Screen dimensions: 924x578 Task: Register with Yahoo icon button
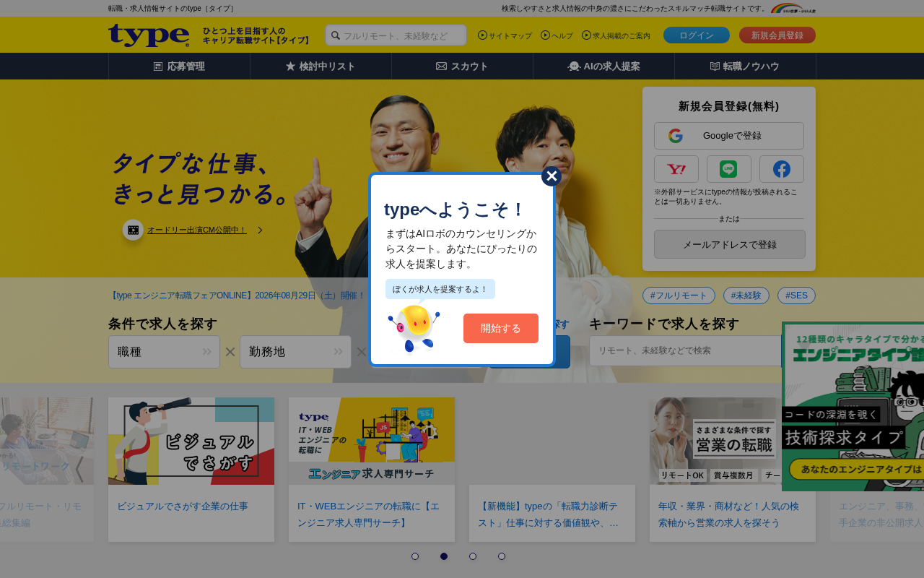pos(676,169)
